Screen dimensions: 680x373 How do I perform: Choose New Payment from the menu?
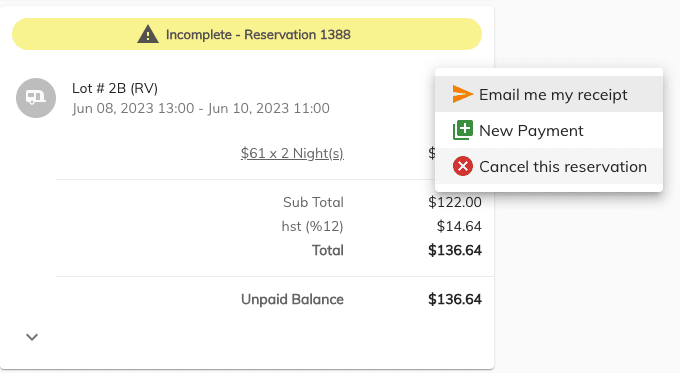pyautogui.click(x=549, y=130)
